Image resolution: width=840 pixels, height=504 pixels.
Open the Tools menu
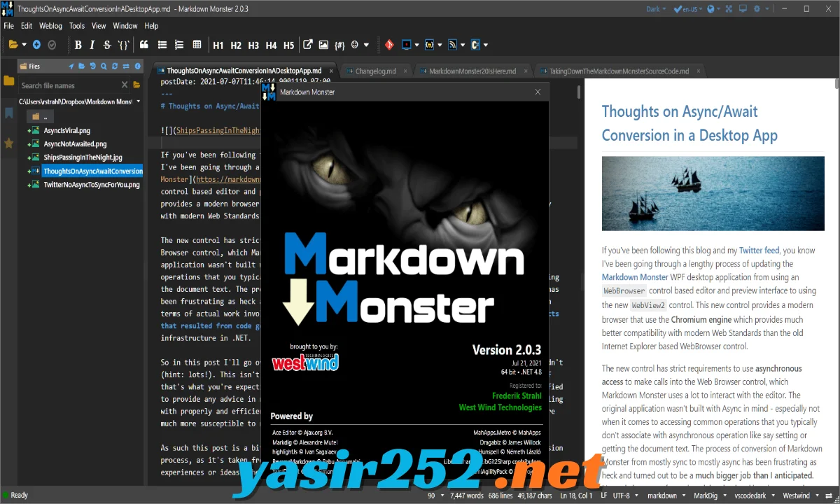click(77, 26)
